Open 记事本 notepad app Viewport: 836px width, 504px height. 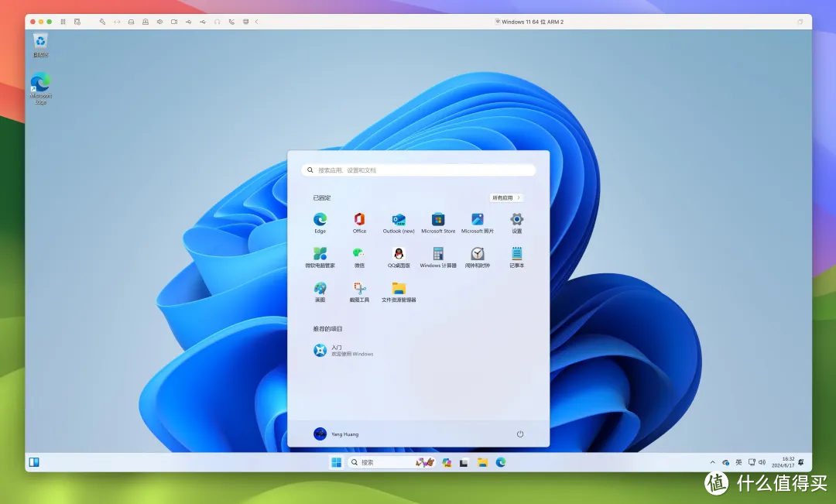[x=516, y=258]
